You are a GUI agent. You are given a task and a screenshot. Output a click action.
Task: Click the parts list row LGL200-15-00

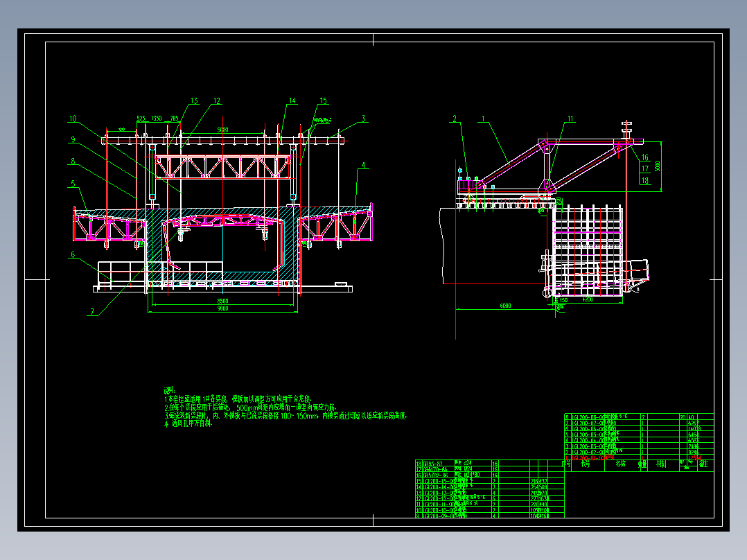[x=490, y=482]
